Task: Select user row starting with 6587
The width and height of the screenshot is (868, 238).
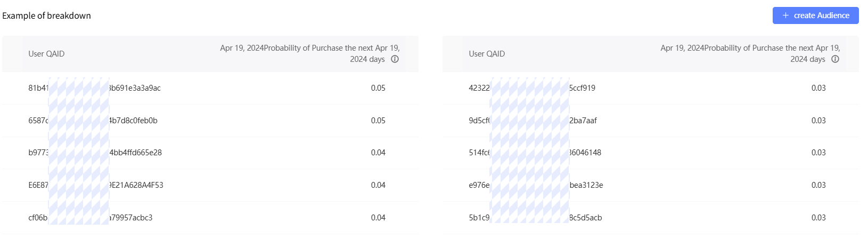Action: [210, 121]
